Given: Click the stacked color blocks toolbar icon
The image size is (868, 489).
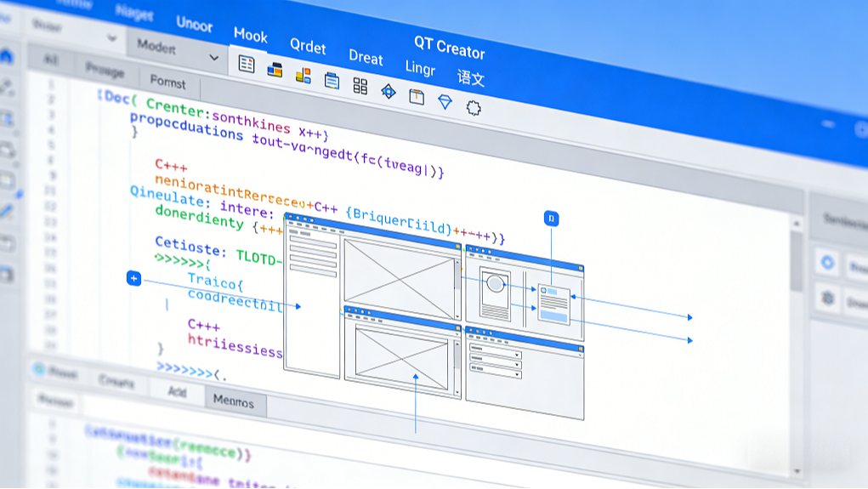Looking at the screenshot, I should 275,70.
